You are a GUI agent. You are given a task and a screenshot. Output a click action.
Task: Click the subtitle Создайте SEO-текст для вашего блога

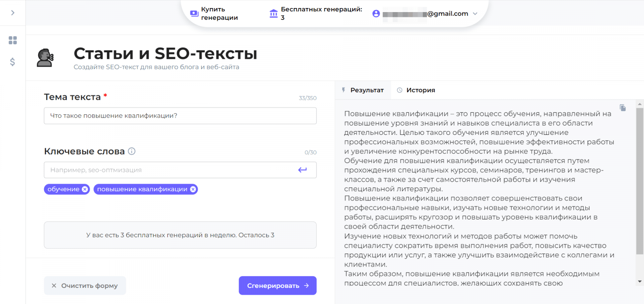tap(156, 67)
